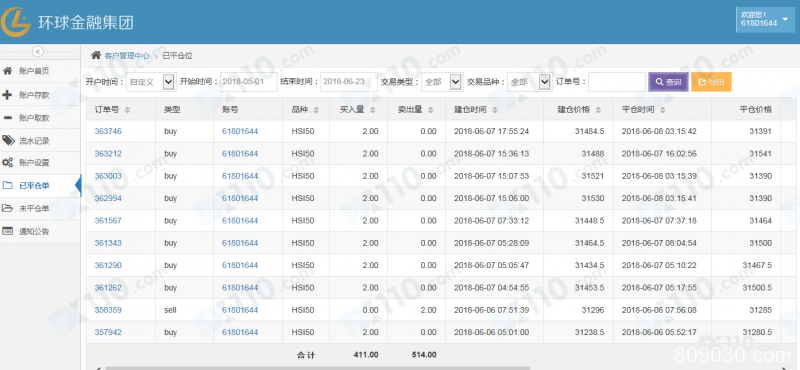Open the 开户时间 dropdown
The width and height of the screenshot is (800, 370).
151,82
